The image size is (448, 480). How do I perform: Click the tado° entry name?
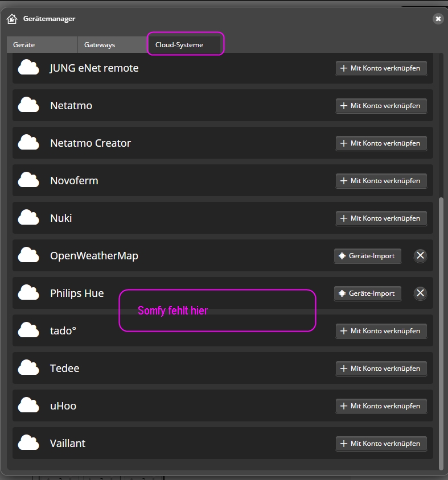tap(63, 331)
